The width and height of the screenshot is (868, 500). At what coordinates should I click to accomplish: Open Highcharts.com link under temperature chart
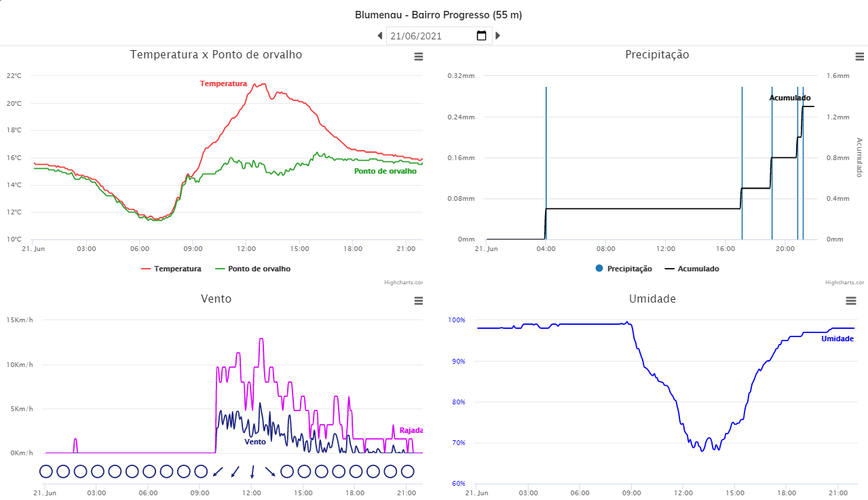403,282
